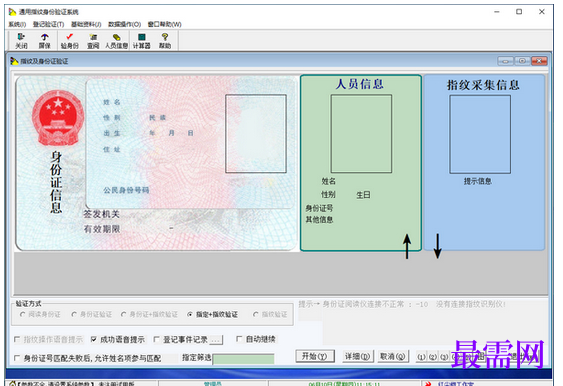This screenshot has width=563, height=386.
Task: Click the 关闭 (close) toolbar icon
Action: (21, 41)
